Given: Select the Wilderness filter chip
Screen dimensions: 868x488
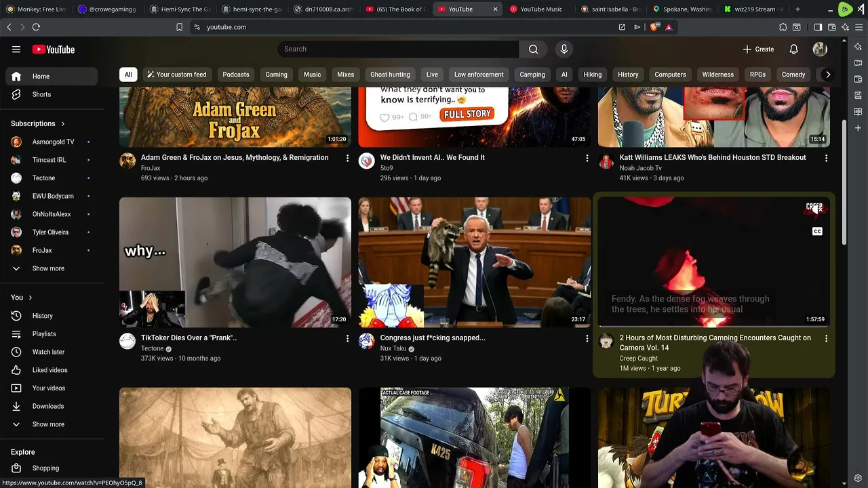Looking at the screenshot, I should [717, 75].
